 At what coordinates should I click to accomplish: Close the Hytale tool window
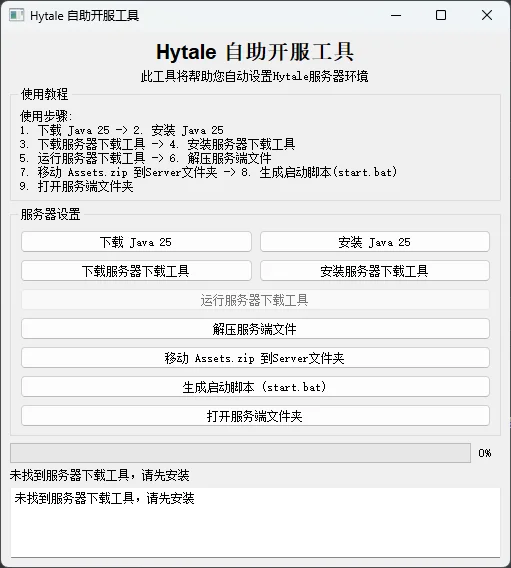tap(487, 15)
